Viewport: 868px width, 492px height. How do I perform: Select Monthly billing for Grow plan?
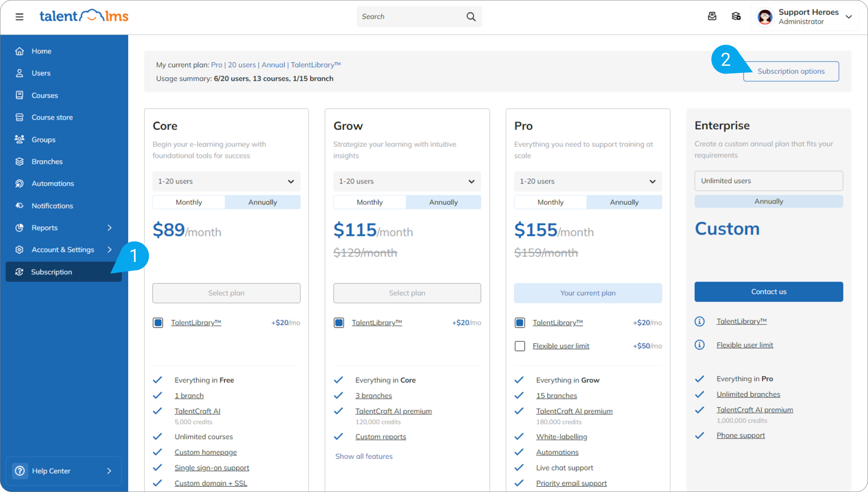click(x=370, y=202)
